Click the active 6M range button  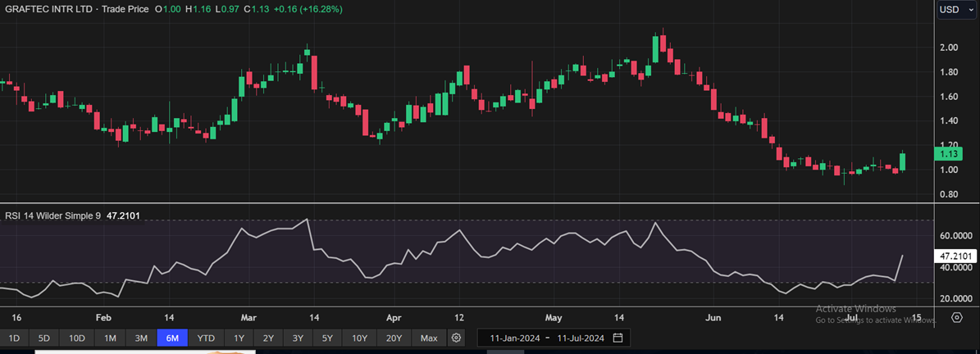(173, 338)
